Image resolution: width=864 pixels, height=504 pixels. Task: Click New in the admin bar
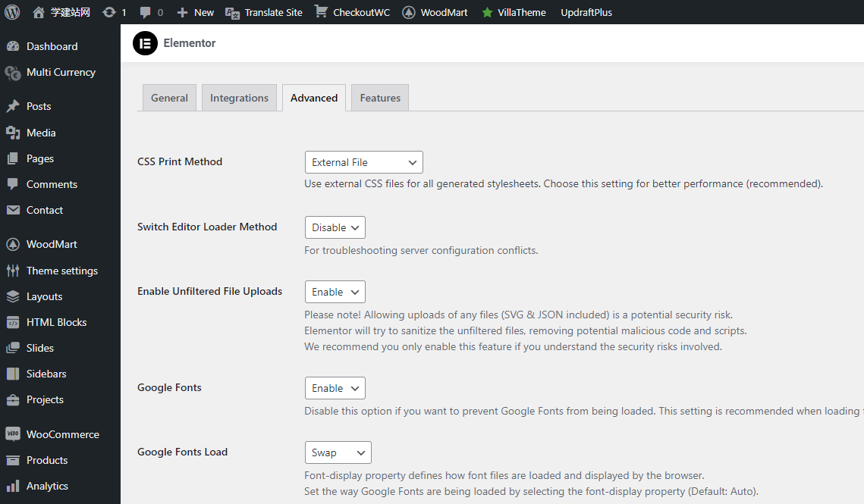click(x=196, y=12)
